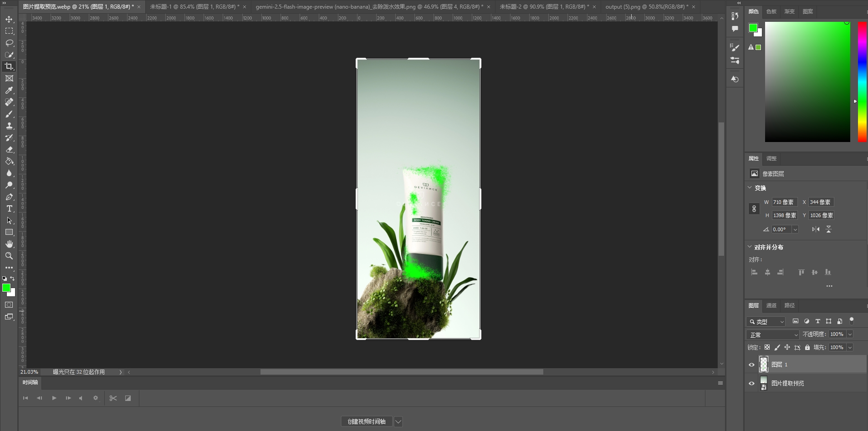Select the History Brush tool
The height and width of the screenshot is (431, 868).
coord(9,137)
